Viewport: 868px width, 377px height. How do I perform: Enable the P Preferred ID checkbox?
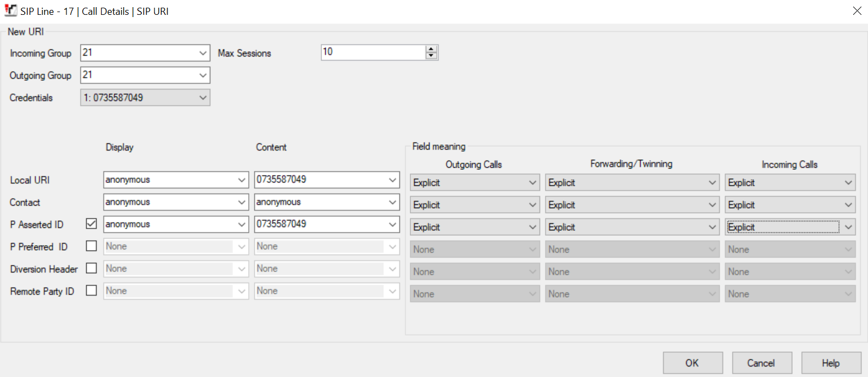pyautogui.click(x=91, y=246)
